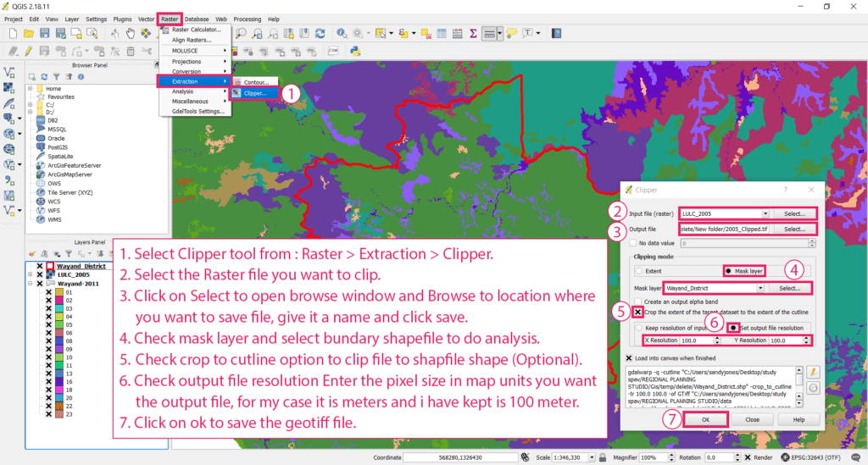Click the Add Vector Layer icon
This screenshot has height=465, width=868.
pos(8,73)
